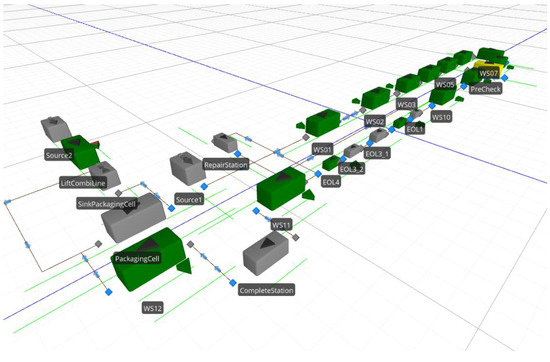
Task: Click the WS11 label
Action: pyautogui.click(x=281, y=225)
